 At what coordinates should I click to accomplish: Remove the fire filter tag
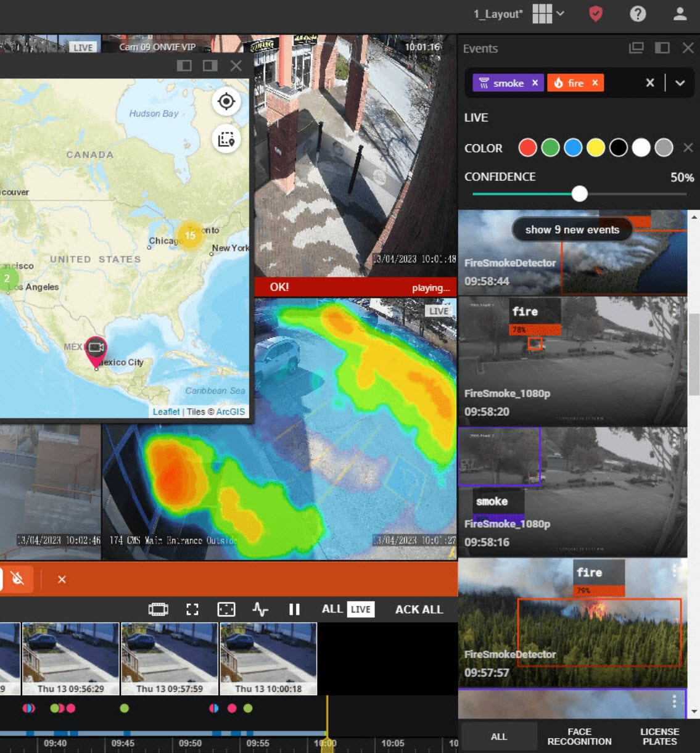pos(595,83)
